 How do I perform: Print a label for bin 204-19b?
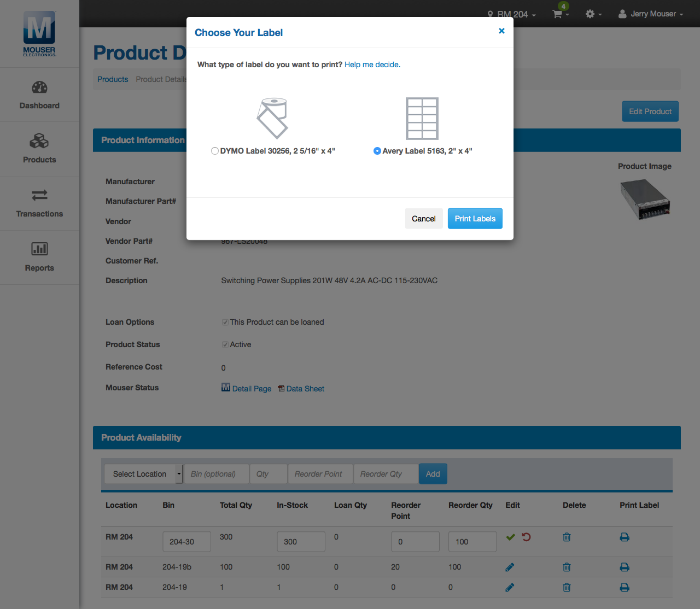coord(625,567)
